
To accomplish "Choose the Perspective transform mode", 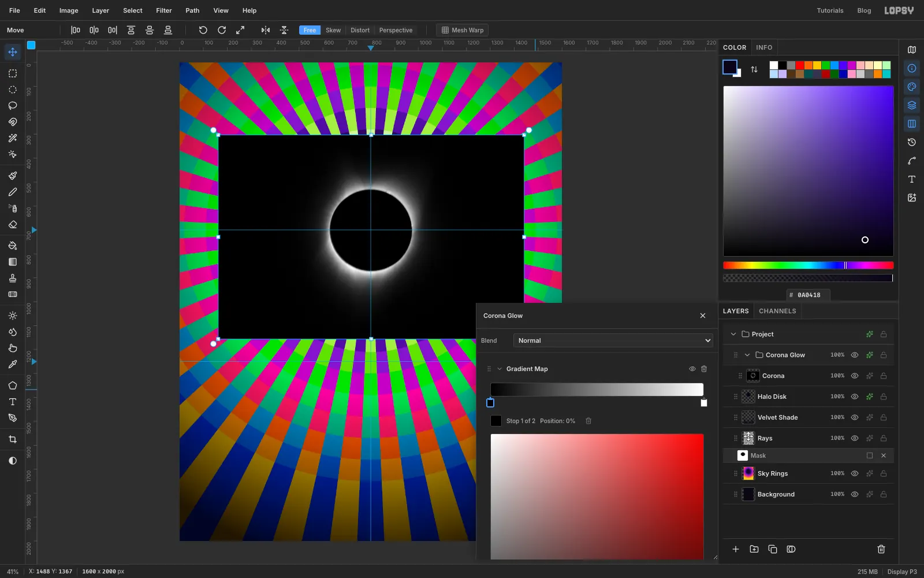I will pos(396,30).
